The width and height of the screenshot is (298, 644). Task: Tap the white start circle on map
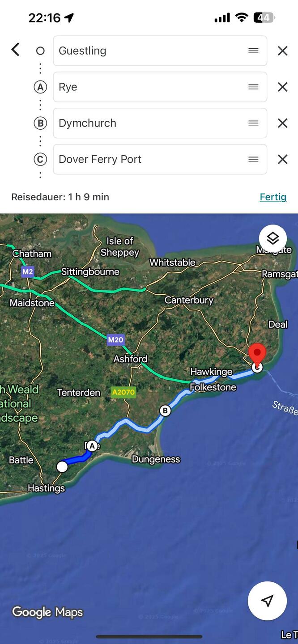(62, 467)
